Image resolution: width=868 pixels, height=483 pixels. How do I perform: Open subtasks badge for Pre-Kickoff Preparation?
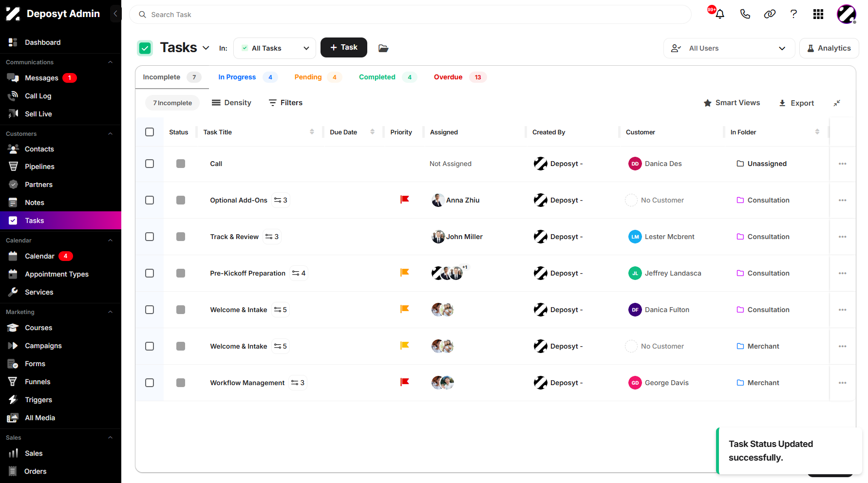(x=299, y=273)
